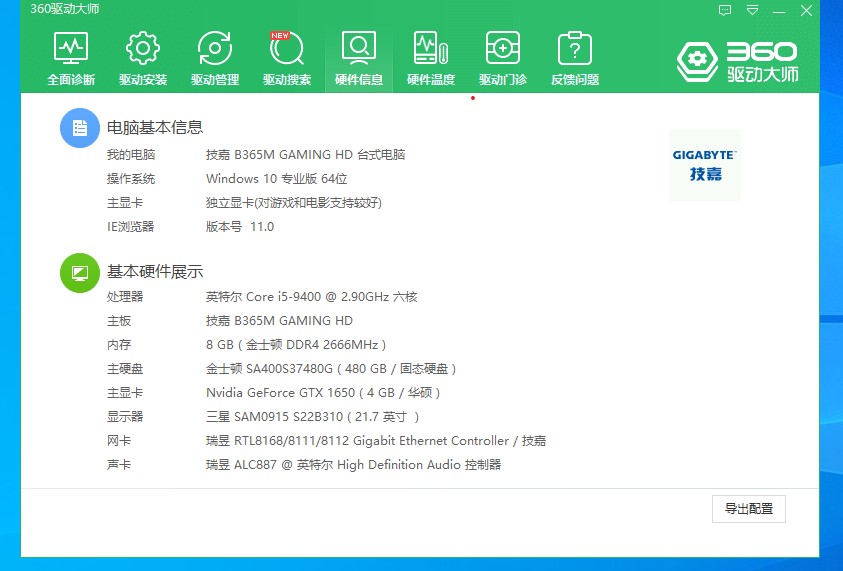
Task: Click the 导出配置 export config button
Action: (x=749, y=509)
